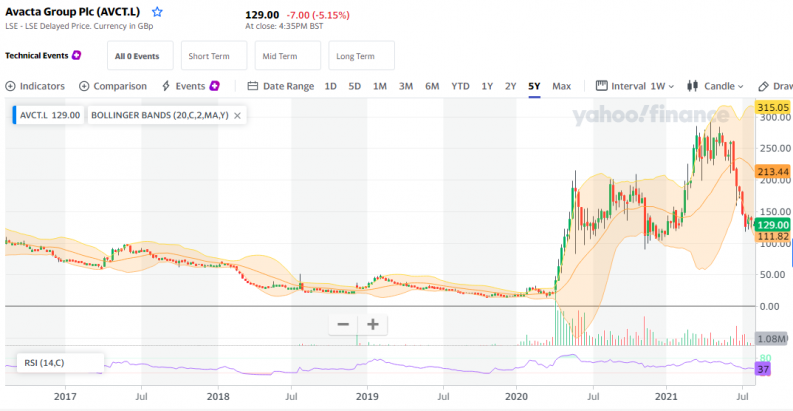Click the green 129.00 current price tag
The image size is (793, 411).
coord(773,225)
